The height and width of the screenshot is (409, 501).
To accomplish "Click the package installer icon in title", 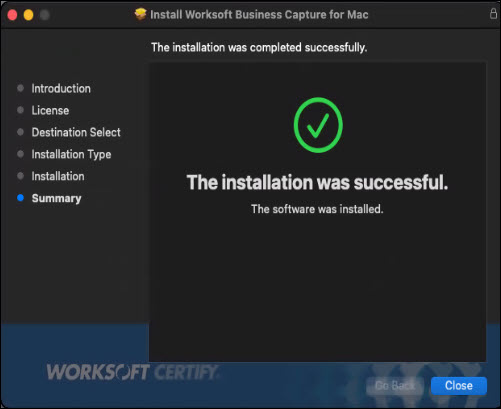I will coord(140,14).
